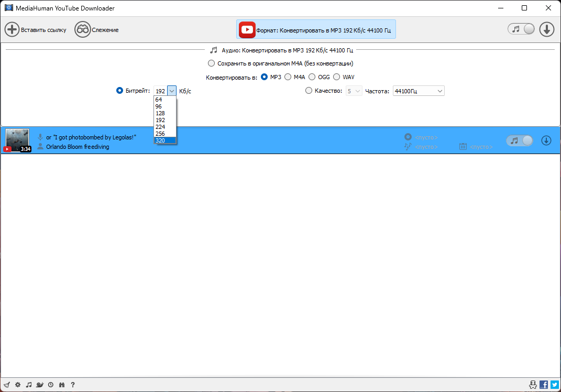Click the snail speed-limit icon
This screenshot has width=561, height=392.
pos(40,385)
